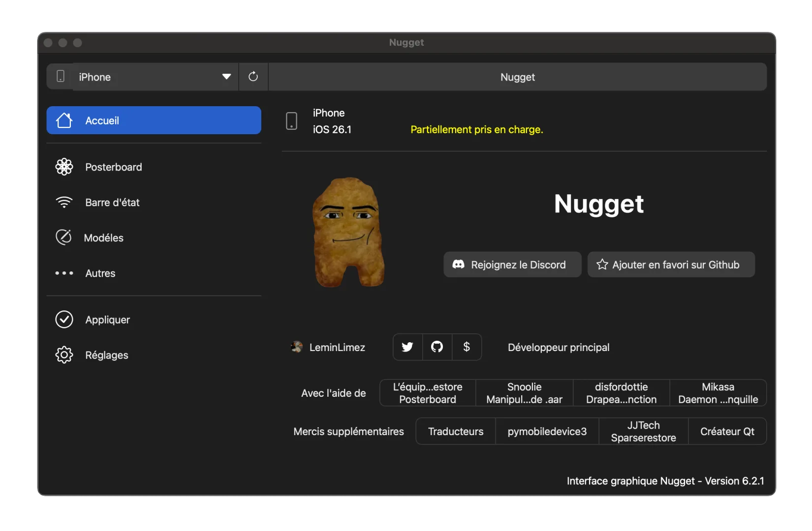Click the JJTech Sparserestore button
This screenshot has height=531, width=812.
pos(644,431)
